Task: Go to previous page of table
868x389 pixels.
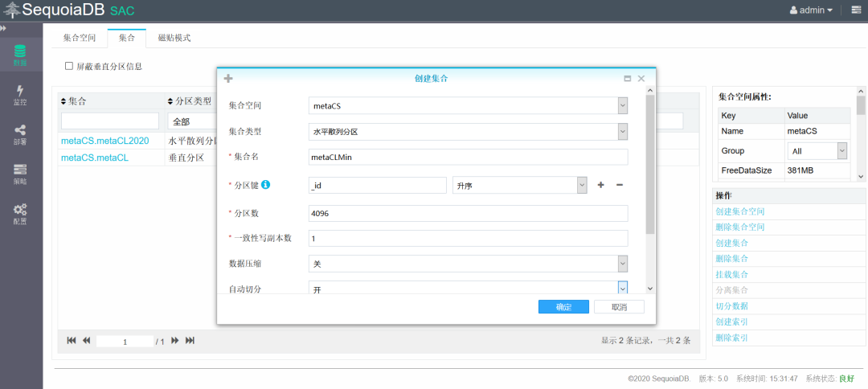Action: pos(86,341)
